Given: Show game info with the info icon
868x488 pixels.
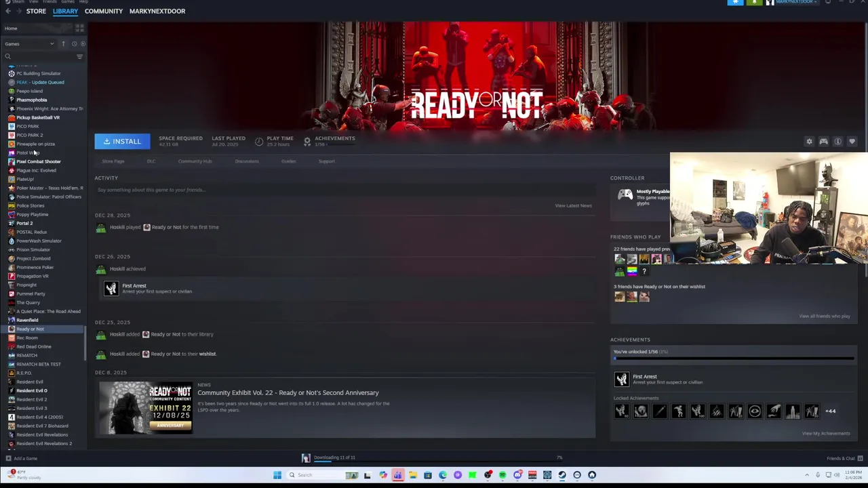Looking at the screenshot, I should 838,142.
